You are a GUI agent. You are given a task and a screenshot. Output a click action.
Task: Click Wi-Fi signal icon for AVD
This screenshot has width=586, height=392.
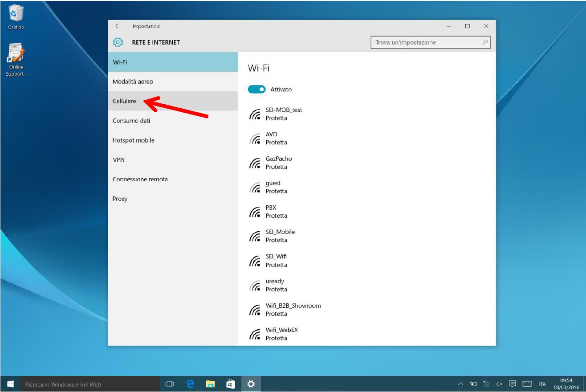[255, 139]
